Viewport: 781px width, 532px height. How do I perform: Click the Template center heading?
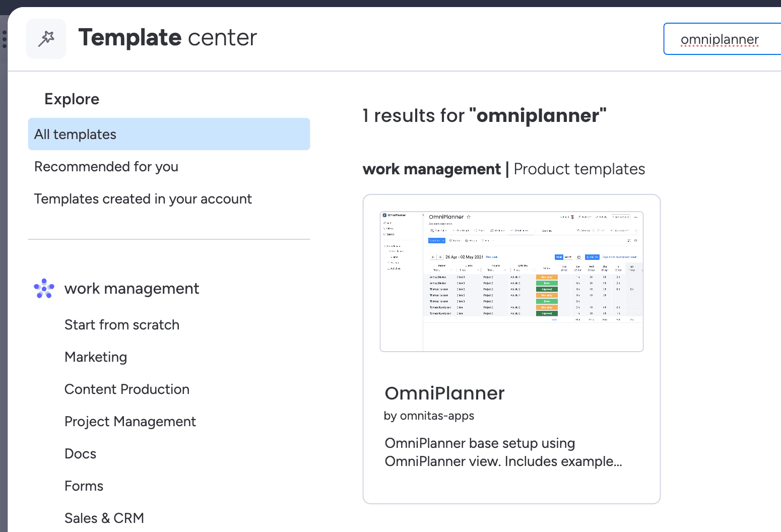click(168, 38)
